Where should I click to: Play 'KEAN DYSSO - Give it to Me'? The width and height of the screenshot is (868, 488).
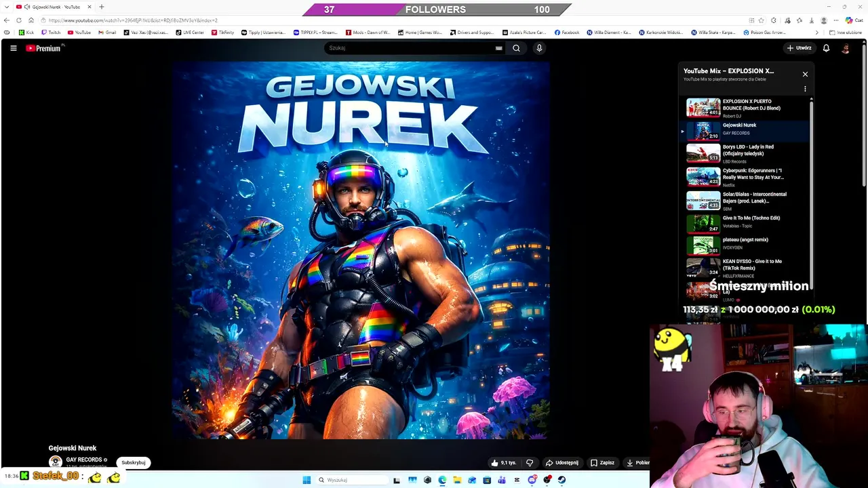pos(745,268)
